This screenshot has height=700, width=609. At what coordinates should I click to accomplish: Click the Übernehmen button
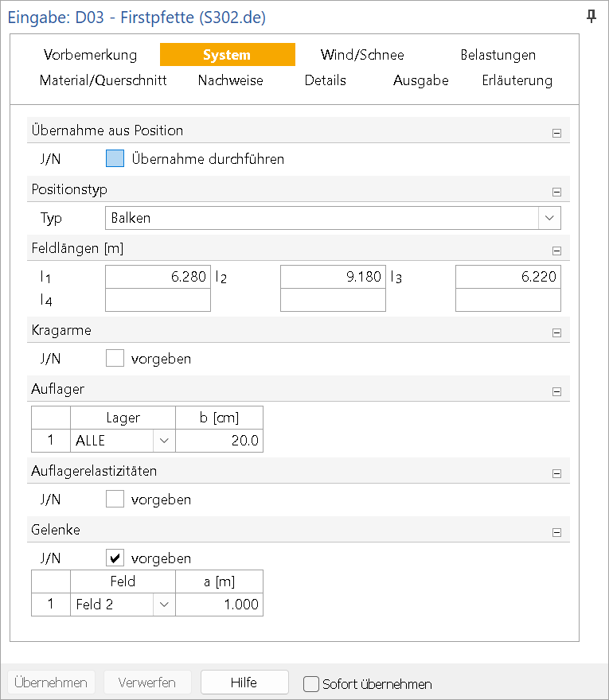point(51,682)
